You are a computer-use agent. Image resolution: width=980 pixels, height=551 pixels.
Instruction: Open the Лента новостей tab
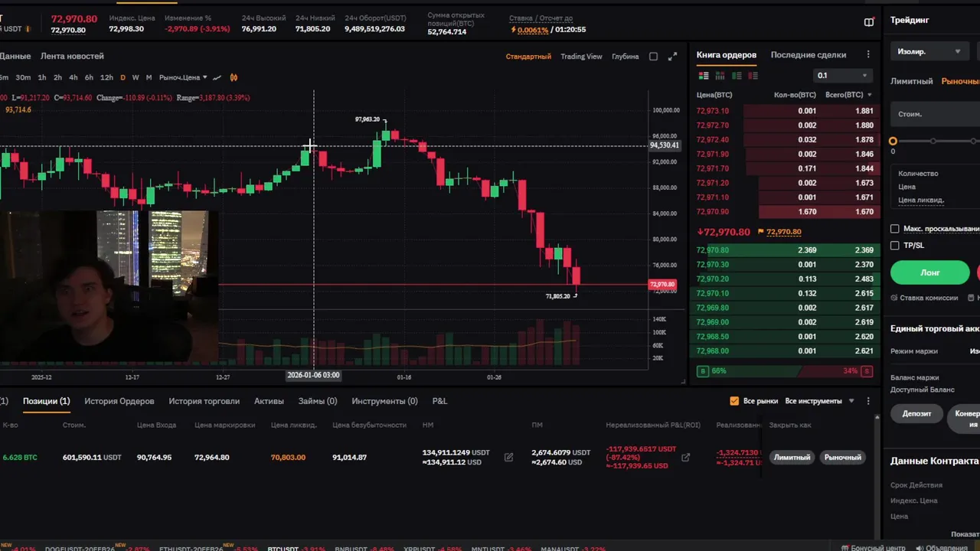[72, 56]
